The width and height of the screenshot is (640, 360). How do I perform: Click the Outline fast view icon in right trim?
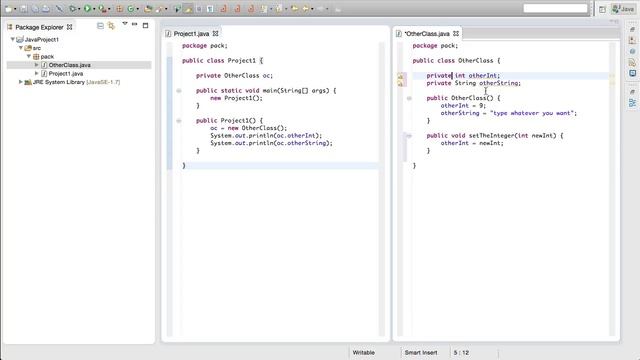pyautogui.click(x=632, y=103)
